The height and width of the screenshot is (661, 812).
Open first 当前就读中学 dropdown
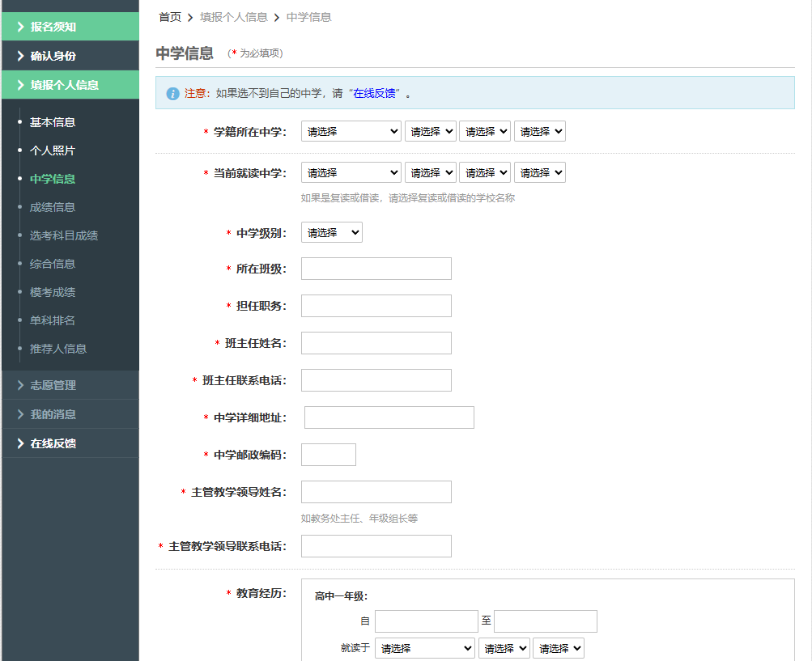tap(351, 172)
